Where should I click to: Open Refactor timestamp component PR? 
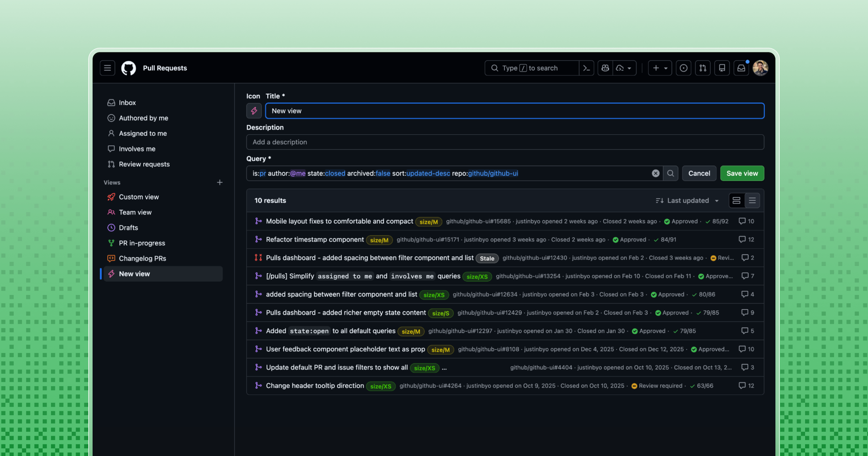click(315, 240)
